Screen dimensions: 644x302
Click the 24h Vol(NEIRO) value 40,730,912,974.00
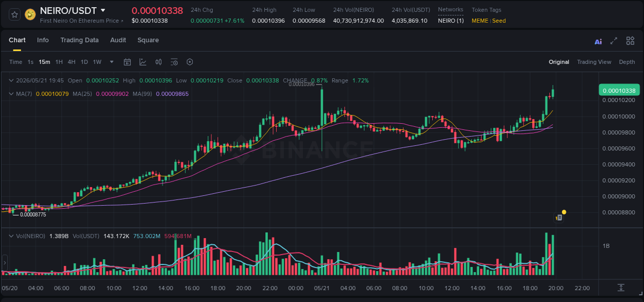(359, 21)
